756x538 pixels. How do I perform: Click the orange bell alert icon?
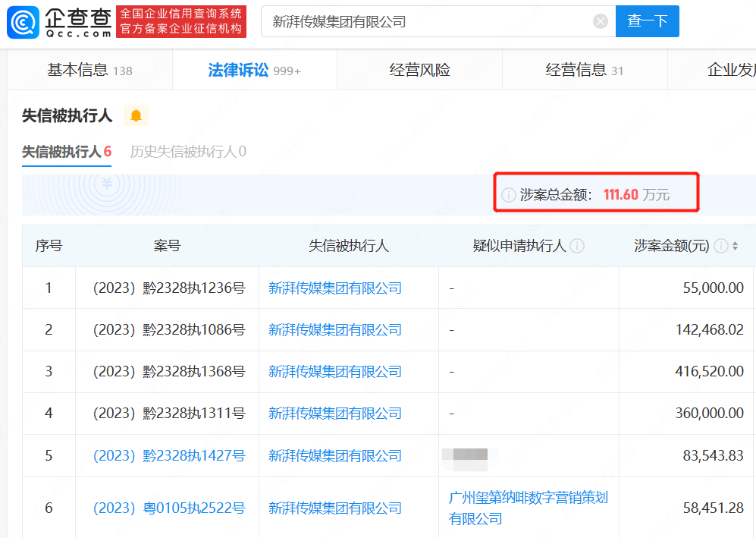(x=136, y=115)
